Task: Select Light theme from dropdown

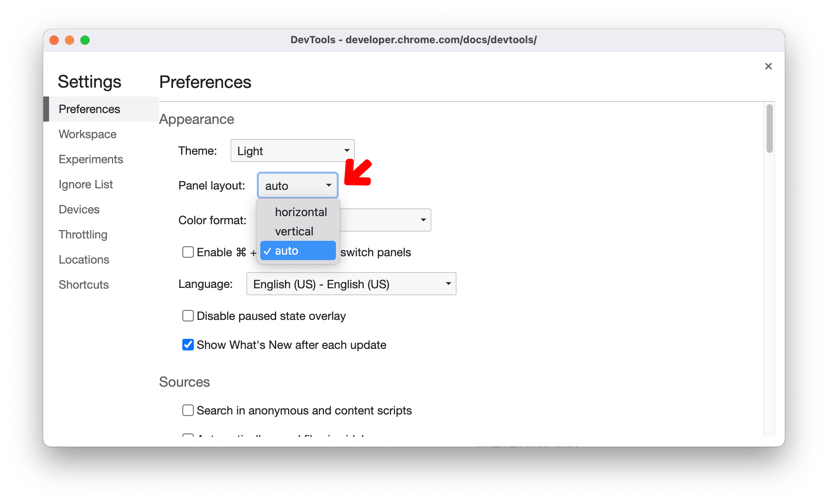Action: (x=292, y=150)
